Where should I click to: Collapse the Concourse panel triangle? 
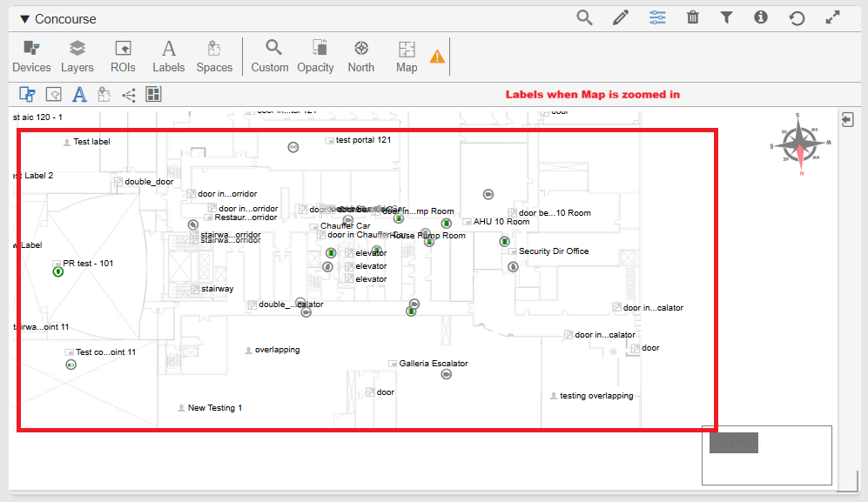[24, 19]
